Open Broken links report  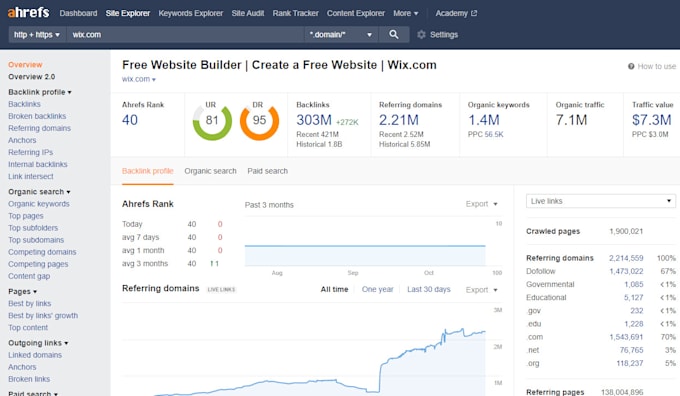[29, 379]
